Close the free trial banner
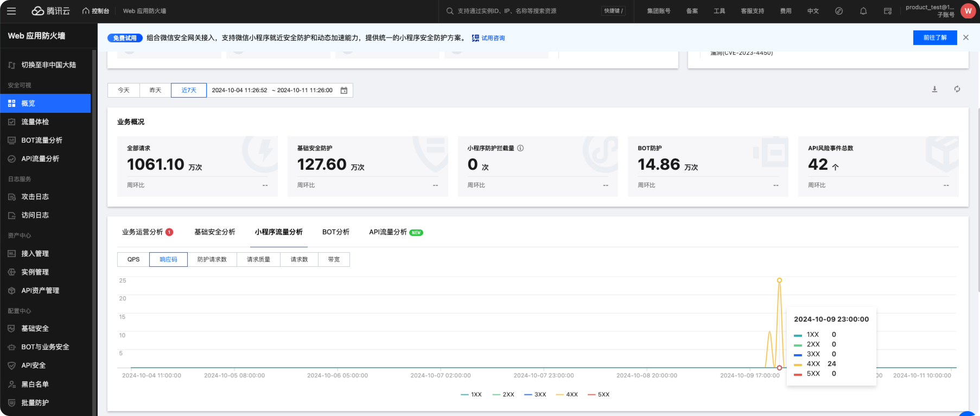 [x=966, y=37]
